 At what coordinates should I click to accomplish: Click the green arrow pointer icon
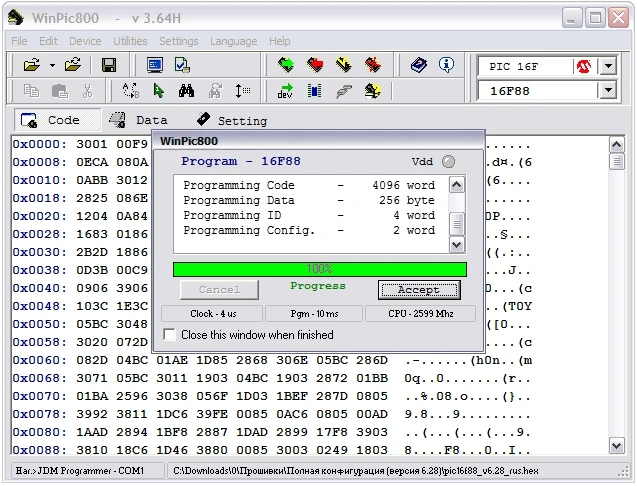[x=158, y=91]
